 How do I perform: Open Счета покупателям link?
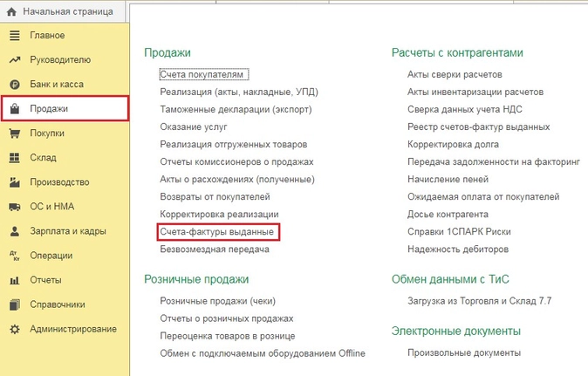coord(206,75)
